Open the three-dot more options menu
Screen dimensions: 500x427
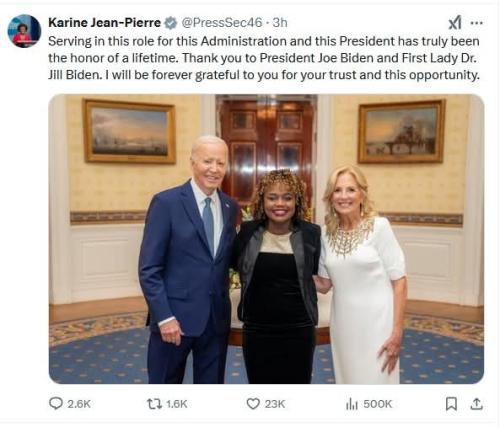click(x=476, y=23)
